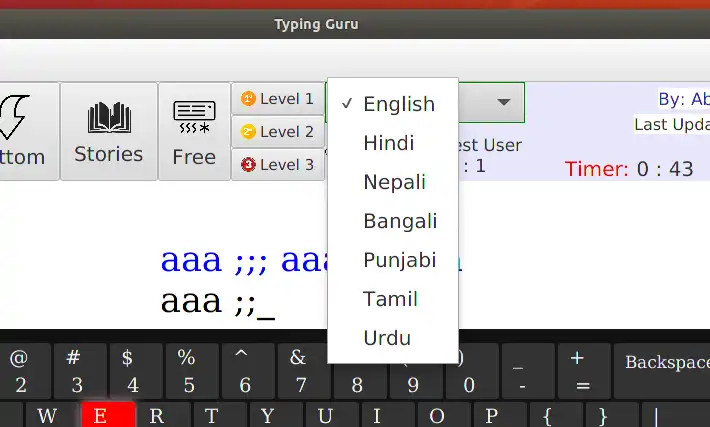Viewport: 710px width, 427px height.
Task: Select Hindi in the language list
Action: (x=393, y=143)
